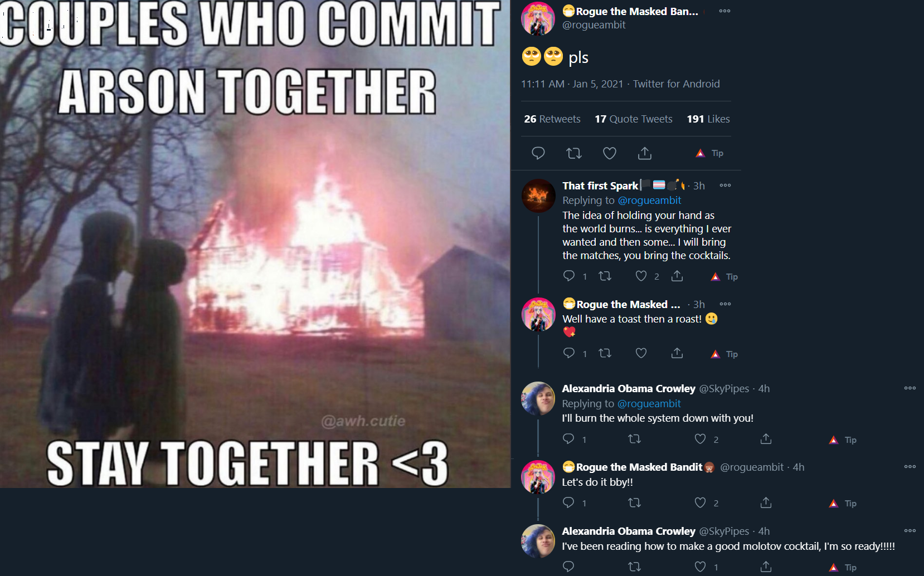View the 17 Quote Tweets list

[x=634, y=119]
